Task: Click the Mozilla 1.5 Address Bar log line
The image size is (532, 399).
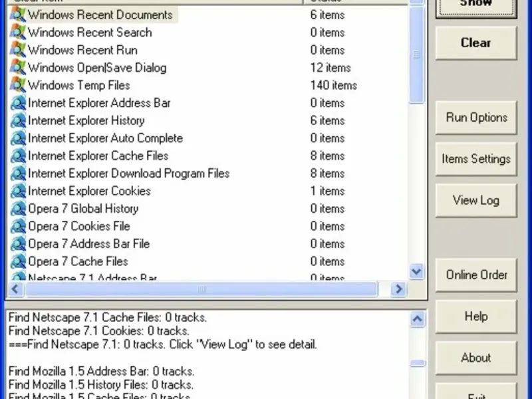Action: (102, 371)
